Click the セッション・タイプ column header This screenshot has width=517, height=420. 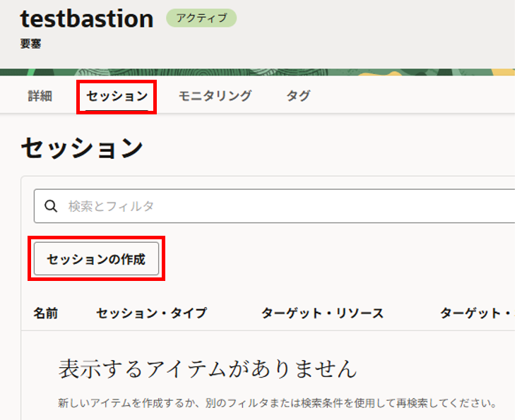pyautogui.click(x=151, y=313)
